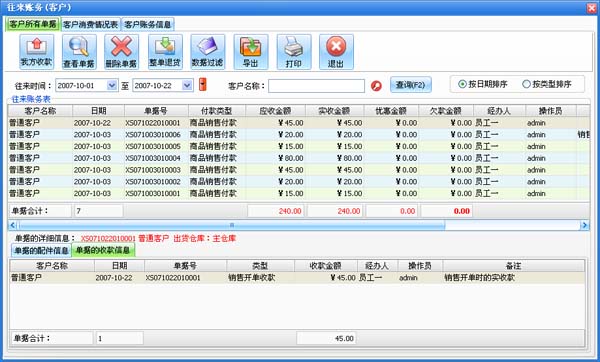Open the end date 2007-10-22 dropdown

click(x=187, y=85)
